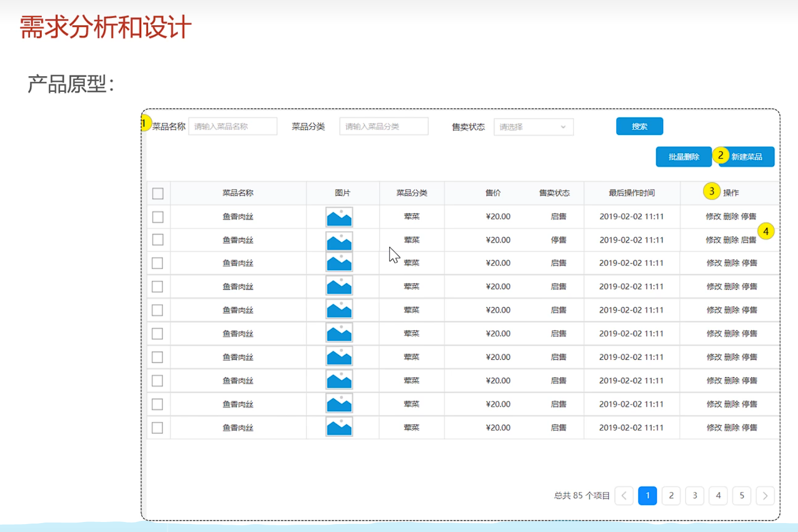Click the 最后操作时间 column header

pos(631,193)
